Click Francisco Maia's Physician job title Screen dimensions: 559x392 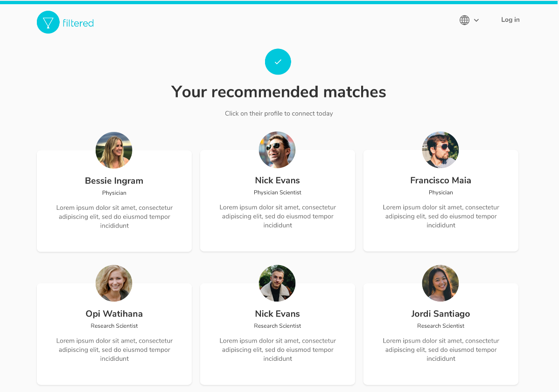point(440,193)
